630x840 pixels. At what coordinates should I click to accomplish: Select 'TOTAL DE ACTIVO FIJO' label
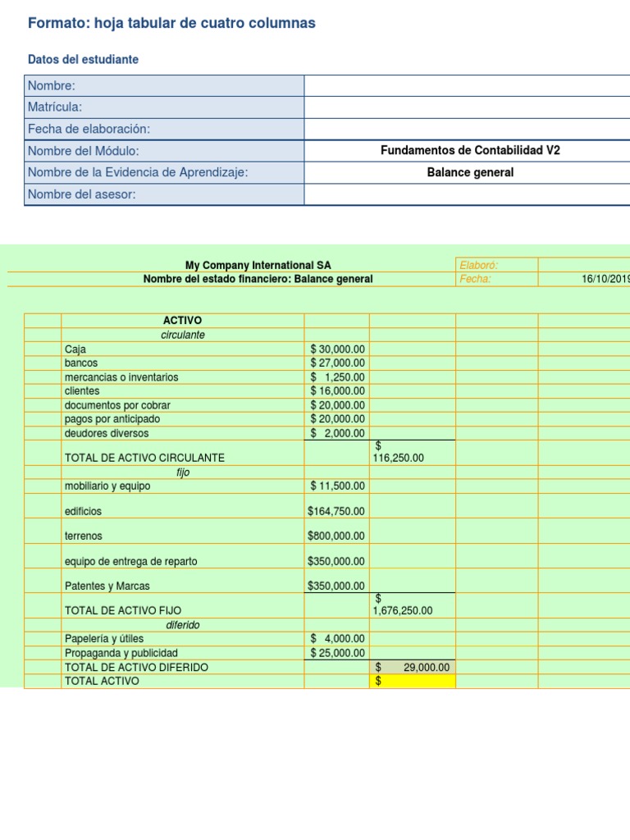pyautogui.click(x=183, y=605)
